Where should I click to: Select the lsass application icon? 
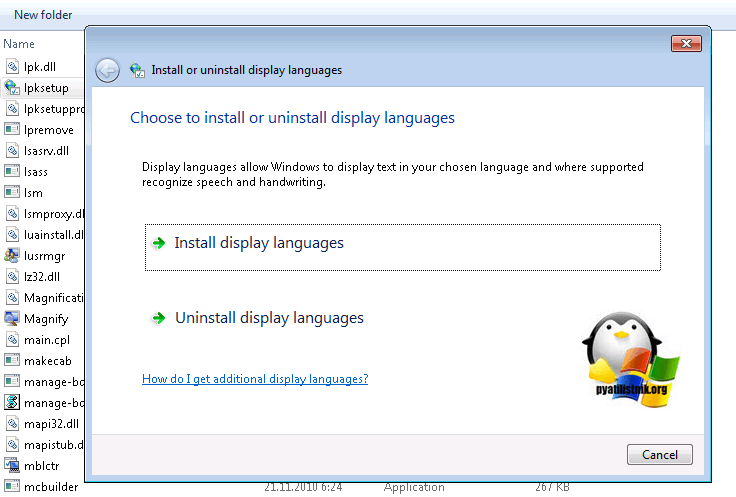(12, 171)
